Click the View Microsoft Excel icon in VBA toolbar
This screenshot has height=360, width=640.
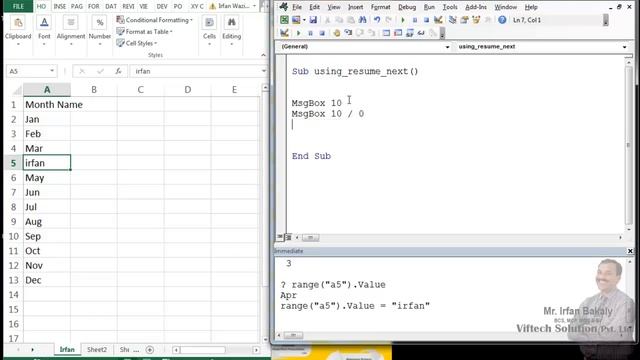pos(284,20)
